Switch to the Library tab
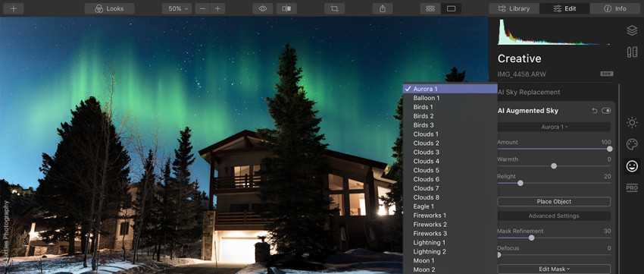This screenshot has width=644, height=274. click(514, 8)
